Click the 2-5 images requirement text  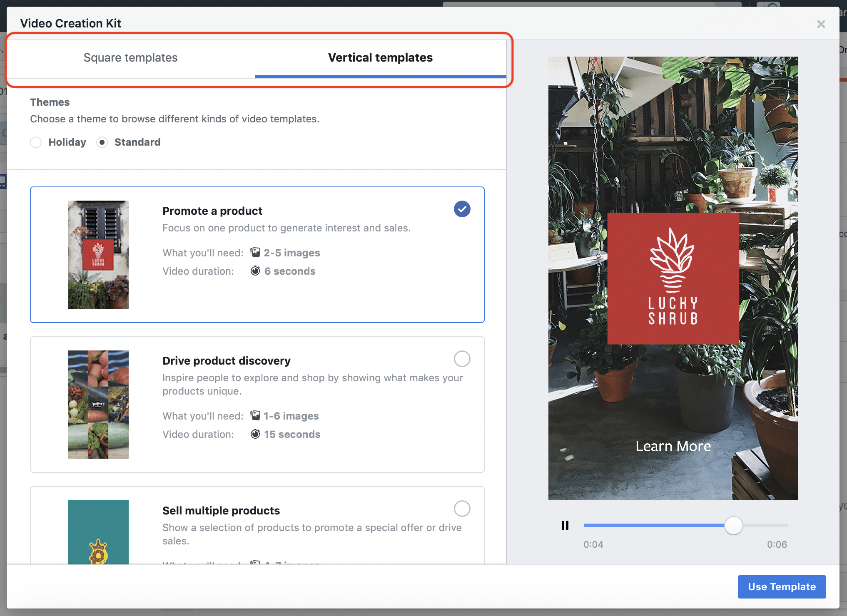tap(292, 253)
